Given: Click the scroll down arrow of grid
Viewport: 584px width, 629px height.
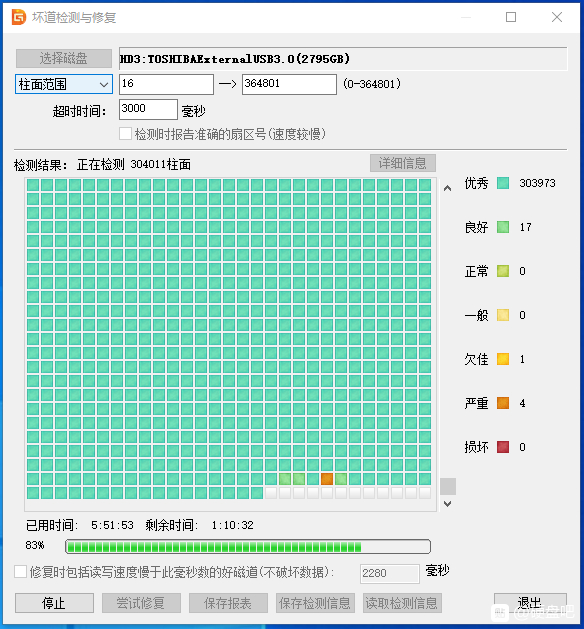Looking at the screenshot, I should pos(448,503).
